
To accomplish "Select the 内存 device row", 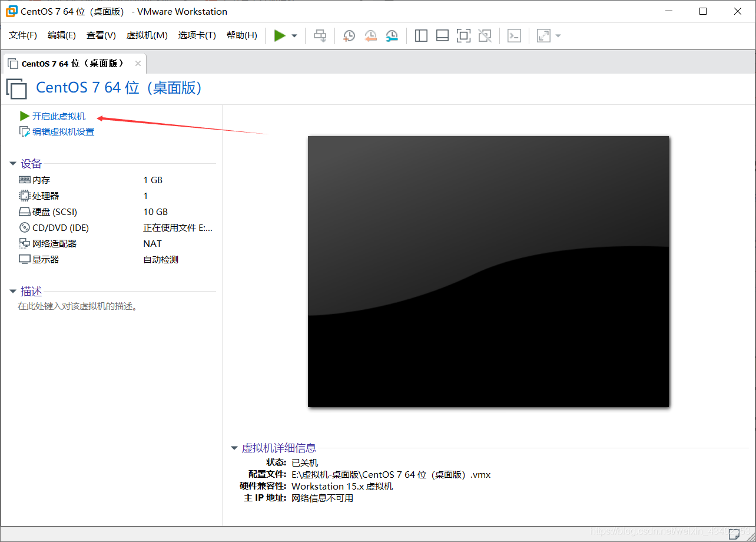I will click(117, 180).
